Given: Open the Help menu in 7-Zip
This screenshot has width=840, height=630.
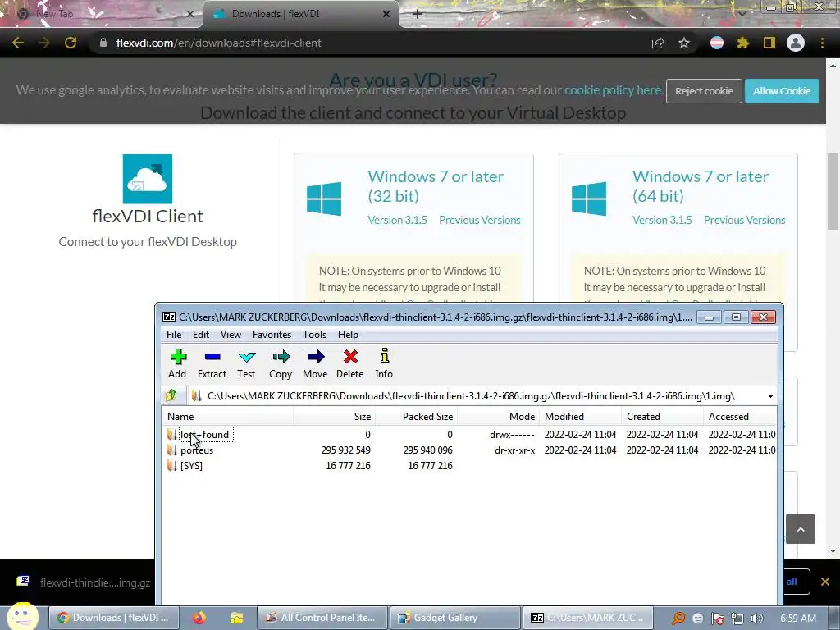Looking at the screenshot, I should (x=348, y=335).
